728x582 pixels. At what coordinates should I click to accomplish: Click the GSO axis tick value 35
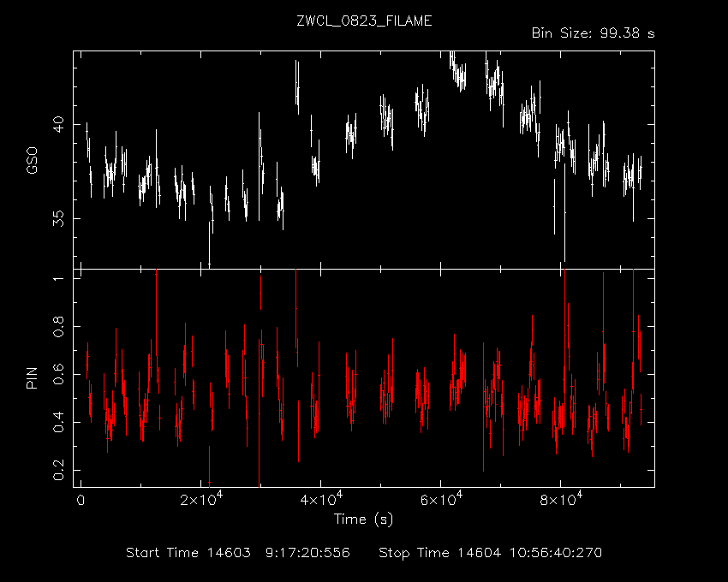[x=58, y=218]
